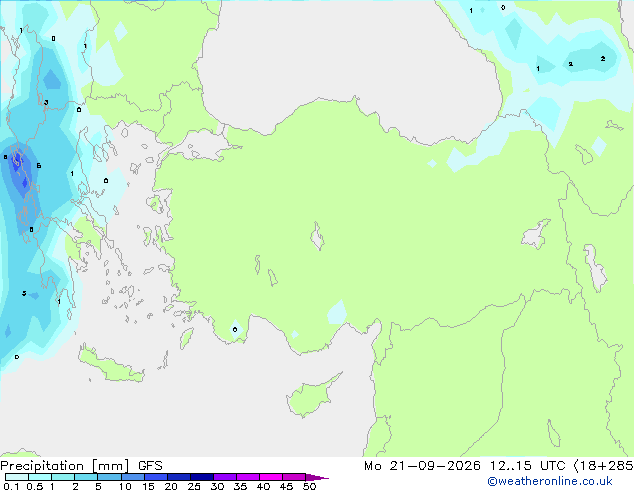Click the arrow tip above 50 on scale
This screenshot has height=490, width=634.
tap(317, 477)
